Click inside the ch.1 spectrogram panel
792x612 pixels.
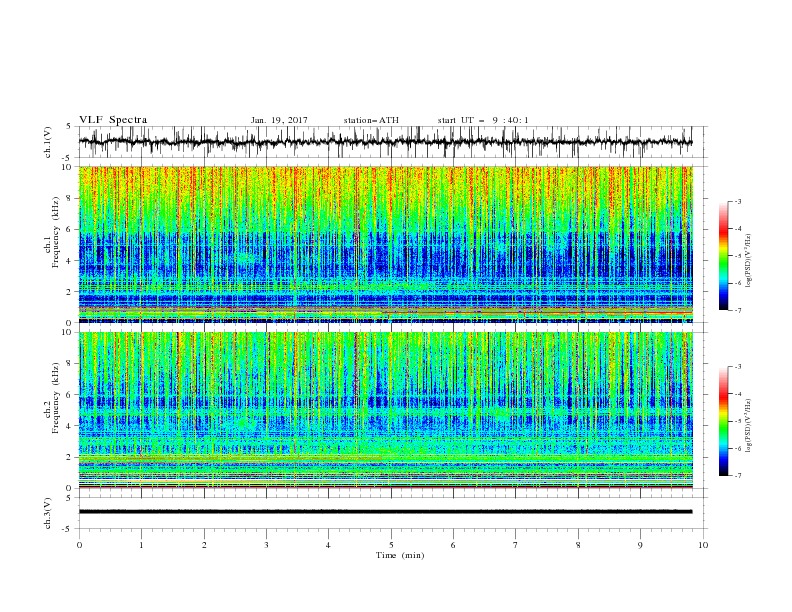point(385,244)
